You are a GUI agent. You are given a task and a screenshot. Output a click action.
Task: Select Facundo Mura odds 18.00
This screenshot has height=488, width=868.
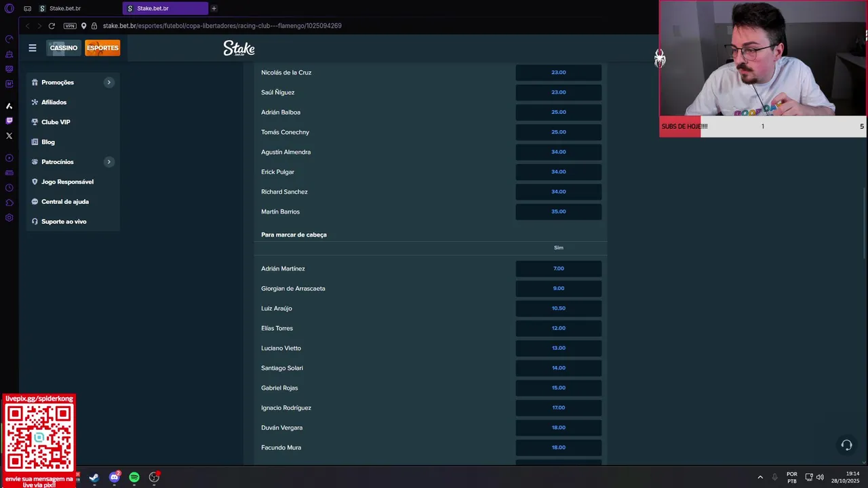(x=558, y=447)
